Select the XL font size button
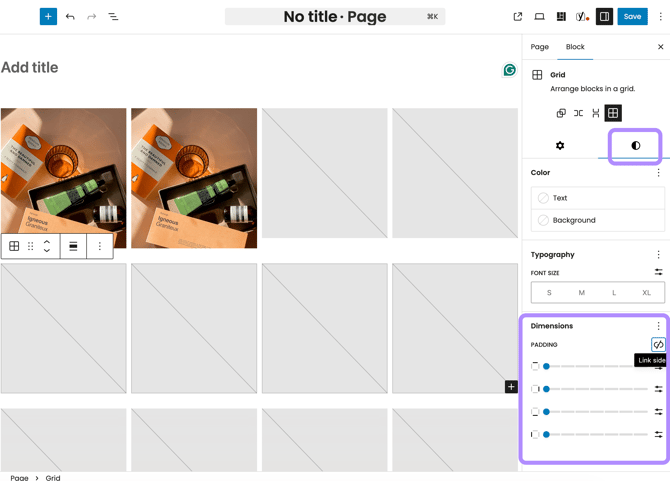Screen dimensions: 670x481 (x=646, y=293)
